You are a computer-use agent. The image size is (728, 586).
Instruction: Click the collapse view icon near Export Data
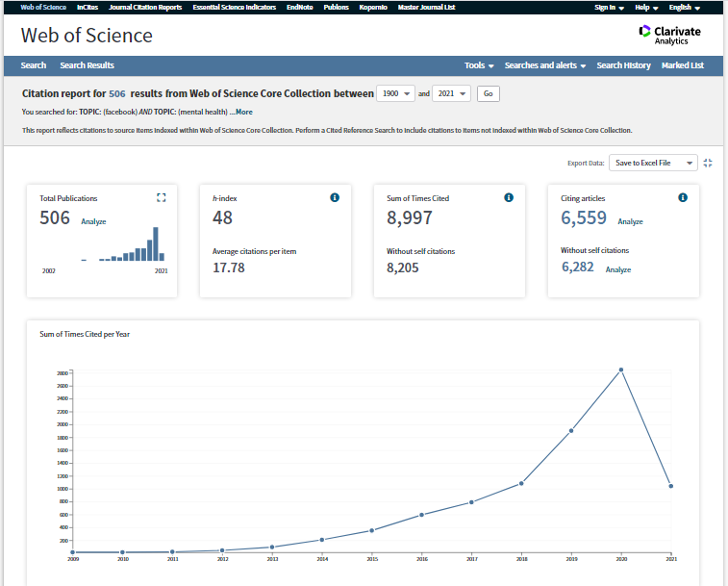[x=708, y=164]
